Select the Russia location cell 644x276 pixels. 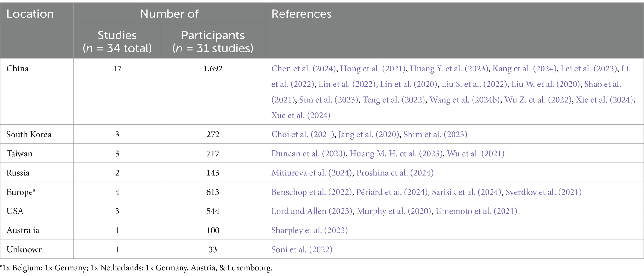pos(37,173)
